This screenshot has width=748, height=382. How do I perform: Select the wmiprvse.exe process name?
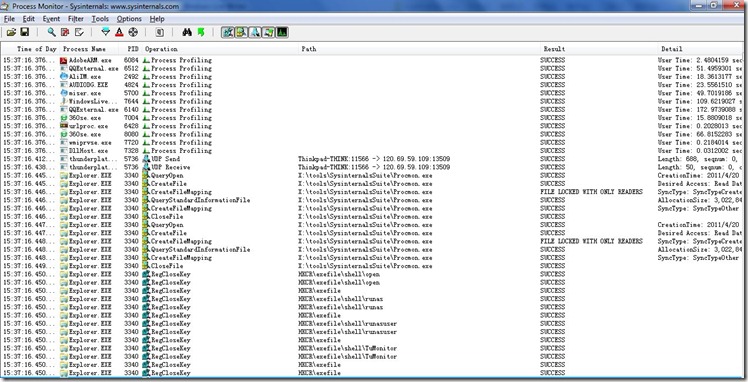click(90, 143)
